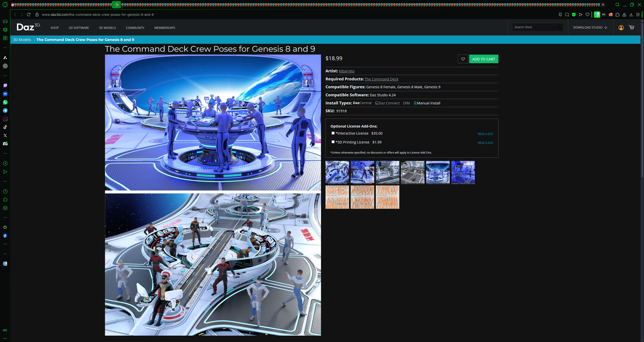644x342 pixels.
Task: Open the sidebar three-dots more menu
Action: pyautogui.click(x=5, y=338)
